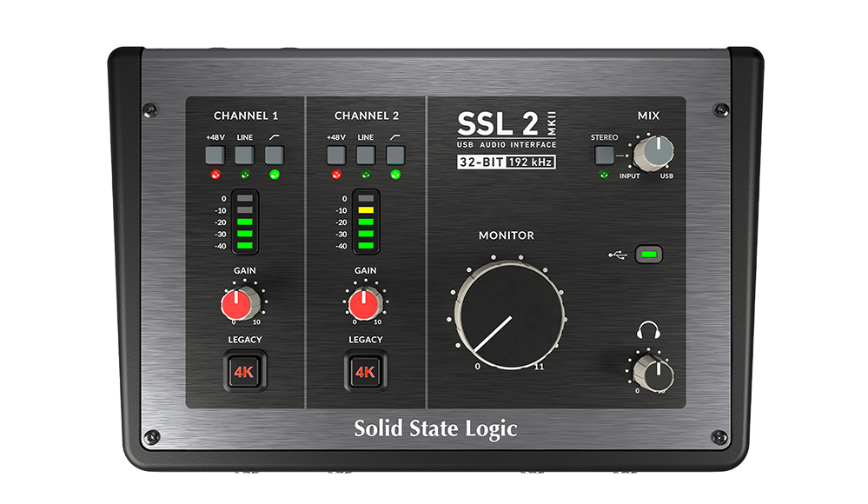Enable Channel 2 Legacy 4K button

pos(365,371)
